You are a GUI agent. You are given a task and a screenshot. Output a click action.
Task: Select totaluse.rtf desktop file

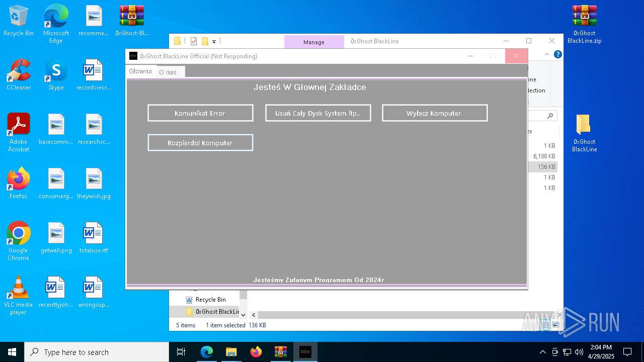[x=94, y=238]
